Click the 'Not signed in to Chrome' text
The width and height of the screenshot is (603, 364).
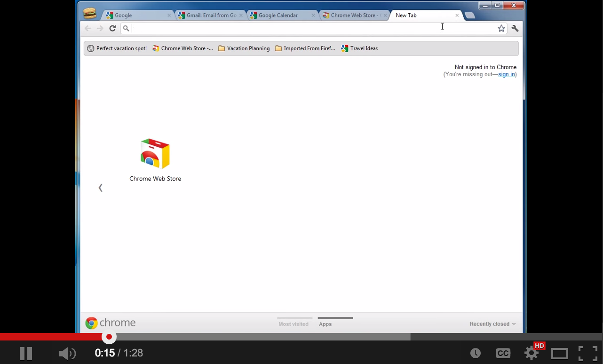tap(485, 67)
